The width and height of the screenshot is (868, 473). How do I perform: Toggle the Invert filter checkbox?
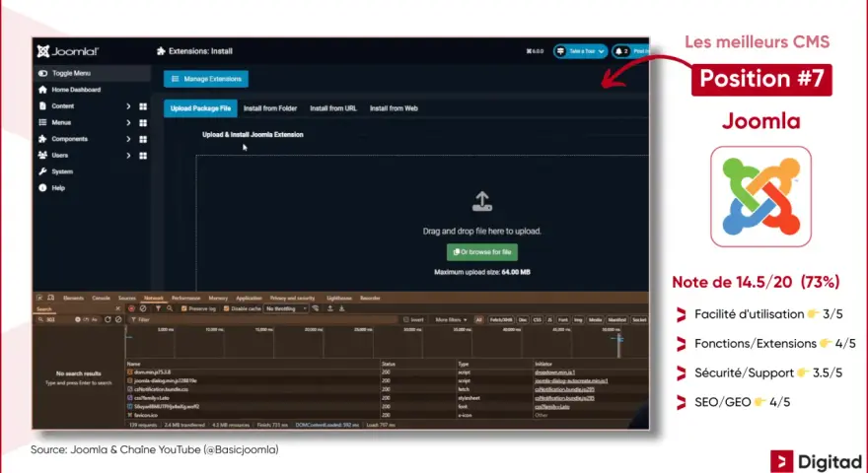point(406,319)
